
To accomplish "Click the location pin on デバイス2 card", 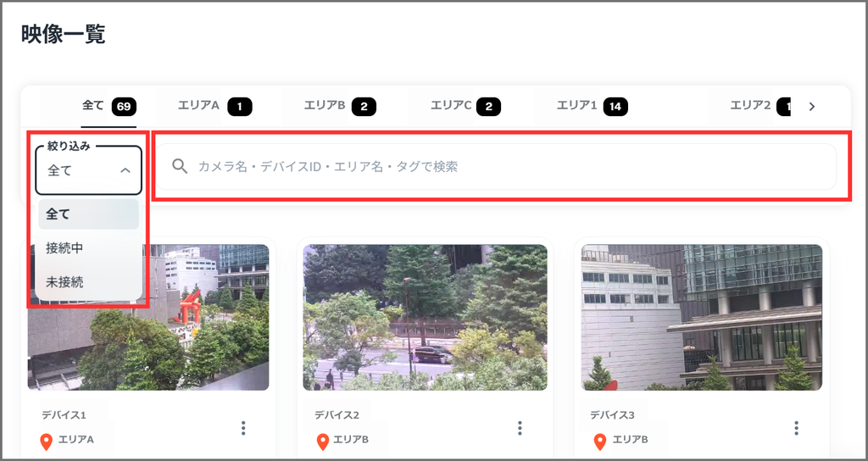I will pos(323,442).
